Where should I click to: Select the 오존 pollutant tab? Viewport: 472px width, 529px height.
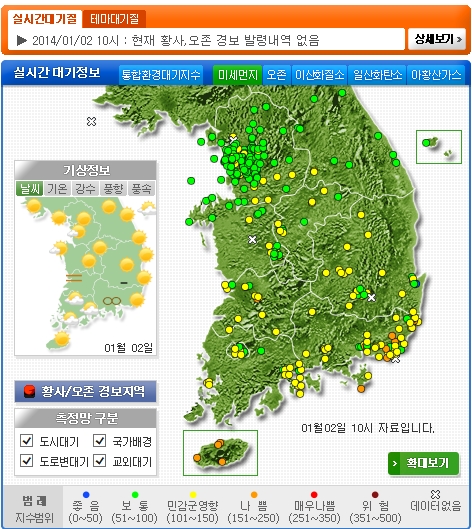tap(276, 75)
